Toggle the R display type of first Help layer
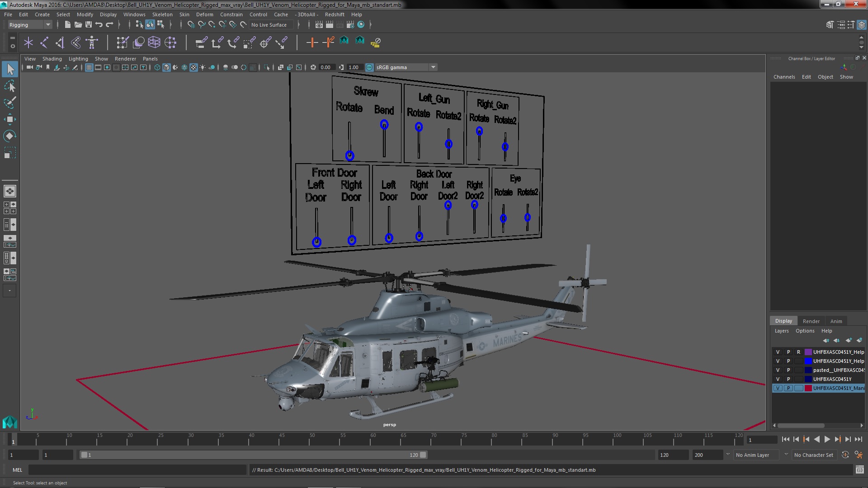The image size is (868, 488). tap(799, 352)
